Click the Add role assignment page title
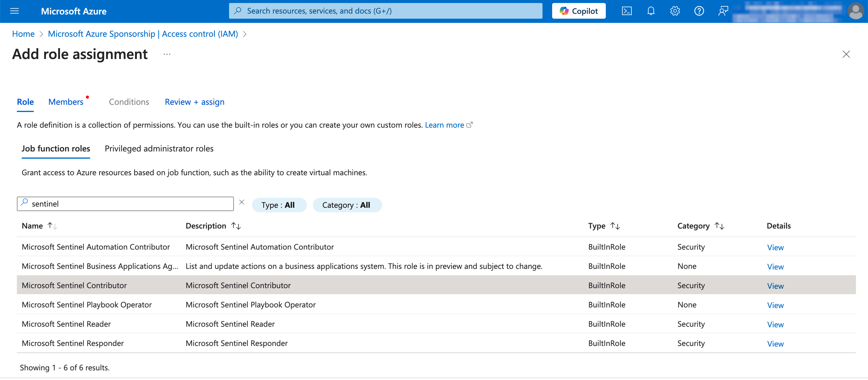The height and width of the screenshot is (380, 868). (x=80, y=54)
